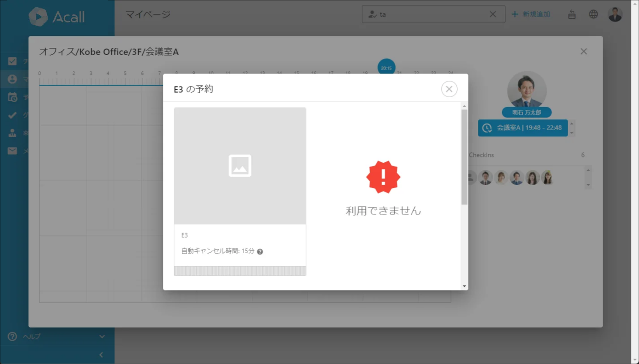This screenshot has width=639, height=364.
Task: Click the 会議室A 19:48 - 22:48 reservation
Action: pyautogui.click(x=523, y=128)
